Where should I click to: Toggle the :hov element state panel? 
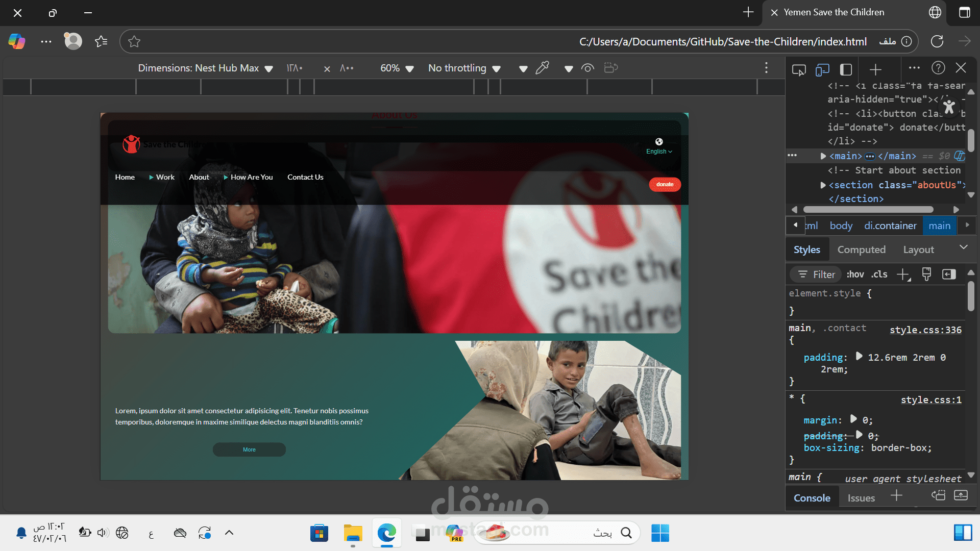[x=855, y=274]
